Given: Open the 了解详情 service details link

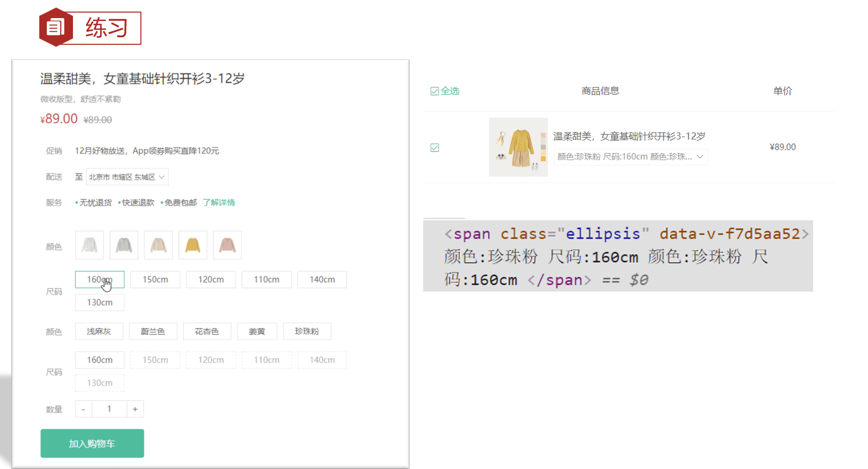Looking at the screenshot, I should click(x=219, y=202).
